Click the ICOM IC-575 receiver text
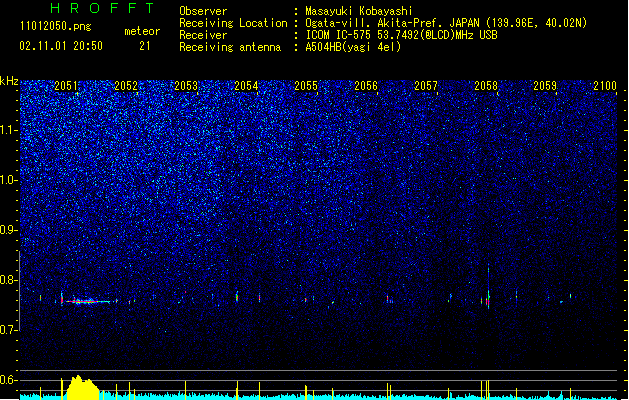The width and height of the screenshot is (629, 400). [x=401, y=35]
